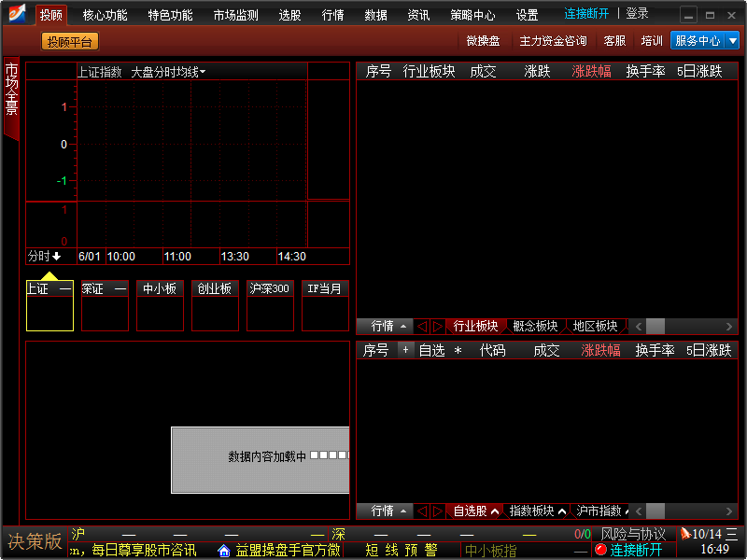
Task: Sort by the 涨跌幅 column in industry table
Action: (591, 72)
